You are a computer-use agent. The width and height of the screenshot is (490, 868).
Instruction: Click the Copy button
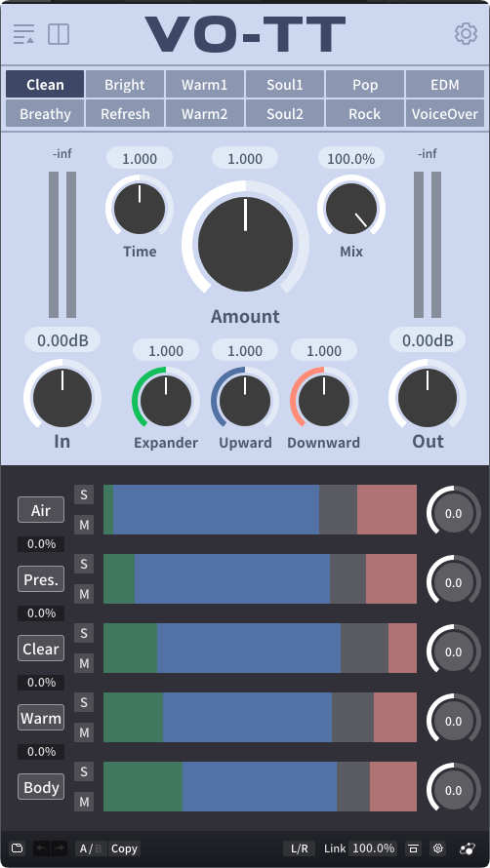coord(124,848)
